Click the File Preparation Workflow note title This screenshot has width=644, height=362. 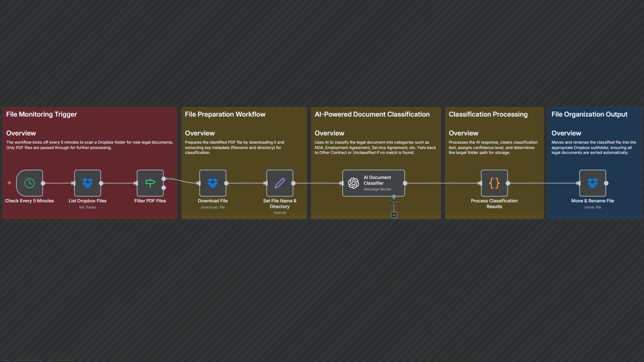point(225,115)
